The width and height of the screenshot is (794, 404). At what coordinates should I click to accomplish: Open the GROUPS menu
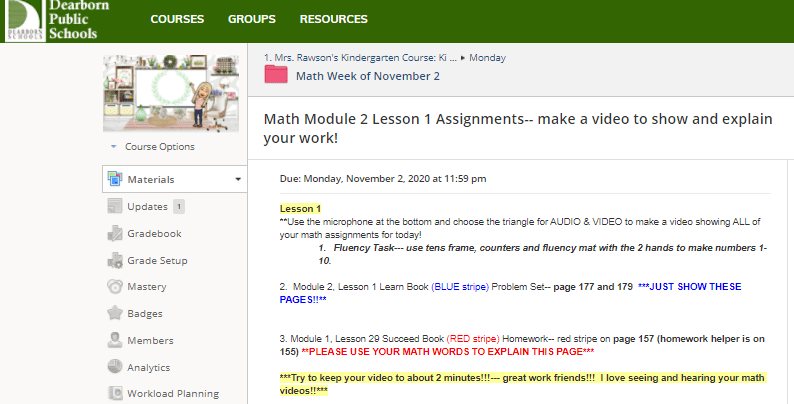tap(252, 19)
